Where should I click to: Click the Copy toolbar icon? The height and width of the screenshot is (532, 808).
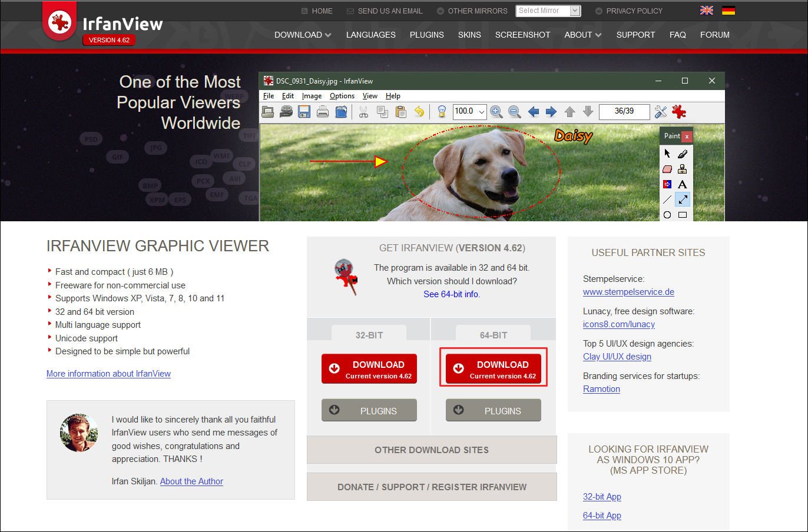coord(382,112)
